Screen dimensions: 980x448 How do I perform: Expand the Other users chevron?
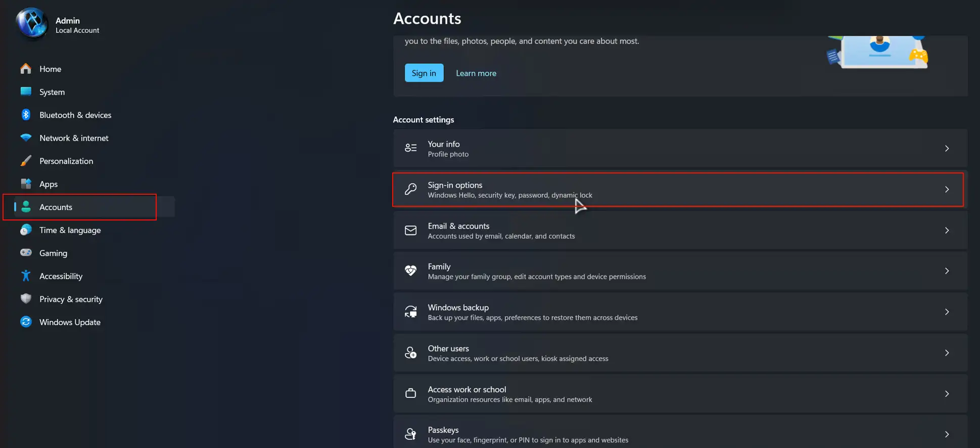947,353
